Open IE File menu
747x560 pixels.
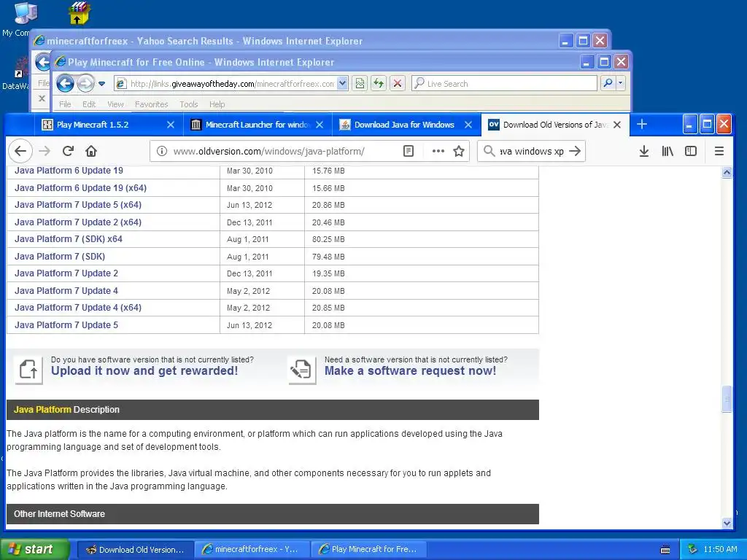tap(65, 104)
